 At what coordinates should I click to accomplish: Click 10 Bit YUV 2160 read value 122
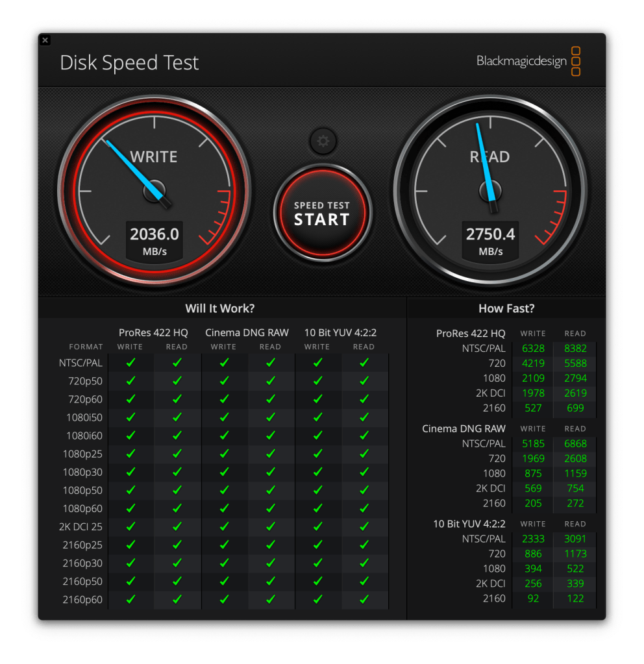pos(575,598)
